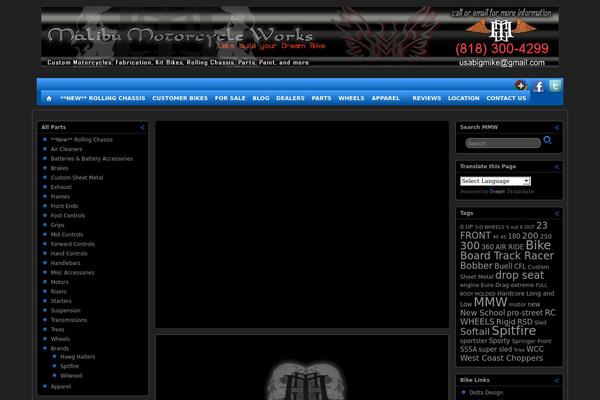Screen dimensions: 600x400
Task: Open Air Cleaners in All Parts
Action: pyautogui.click(x=66, y=149)
